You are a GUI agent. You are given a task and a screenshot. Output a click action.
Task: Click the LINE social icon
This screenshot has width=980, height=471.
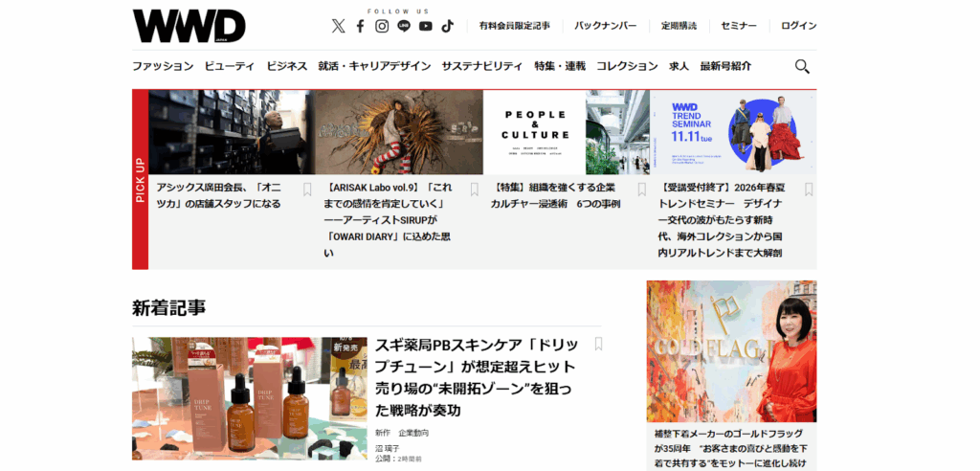404,26
